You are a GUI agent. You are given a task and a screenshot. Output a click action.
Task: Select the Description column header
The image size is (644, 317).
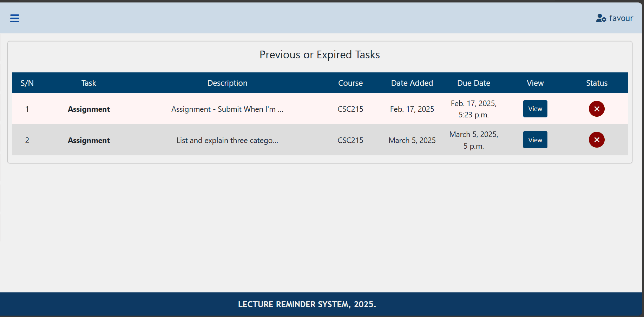click(x=227, y=83)
